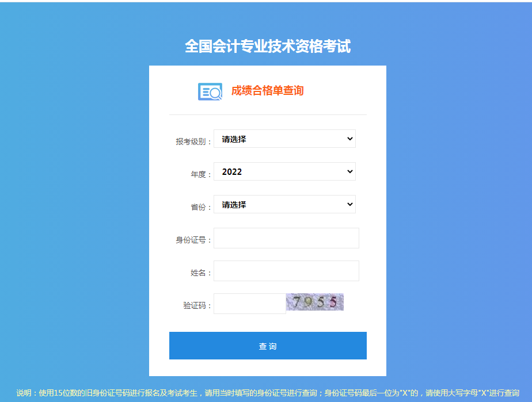532x402 pixels.
Task: Open the 报考级别 dropdown
Action: coord(284,139)
